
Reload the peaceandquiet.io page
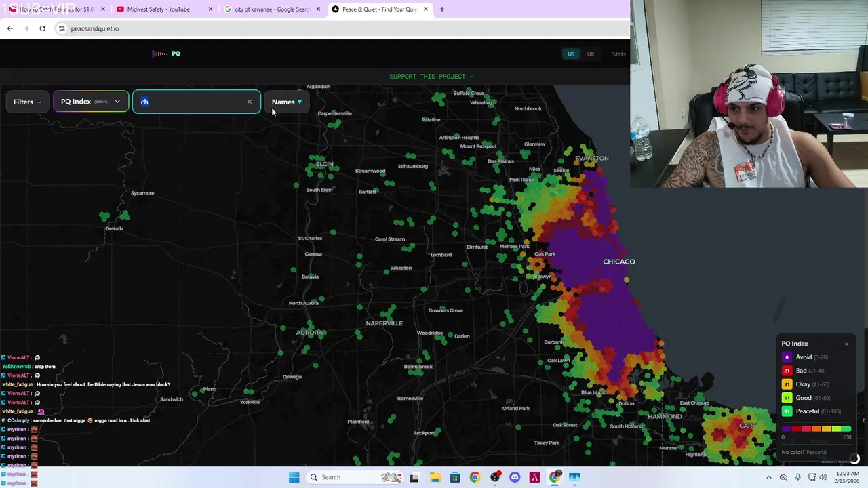(42, 28)
